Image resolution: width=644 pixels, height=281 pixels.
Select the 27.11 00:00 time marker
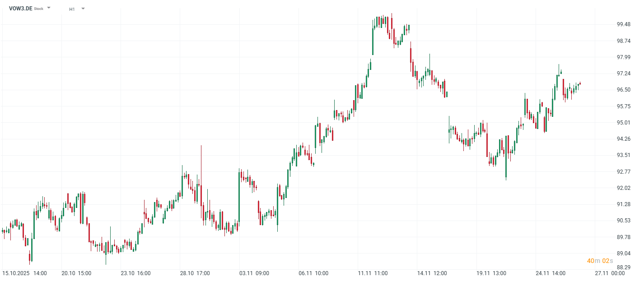tap(610, 273)
